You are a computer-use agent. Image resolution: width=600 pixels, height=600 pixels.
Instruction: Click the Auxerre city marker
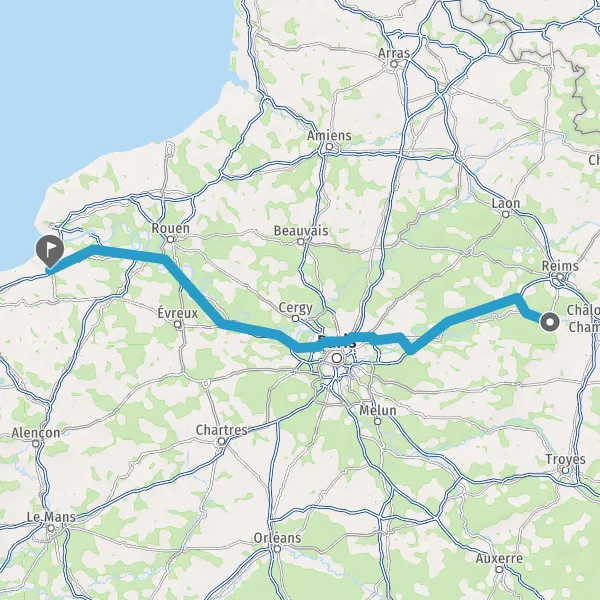tap(499, 569)
